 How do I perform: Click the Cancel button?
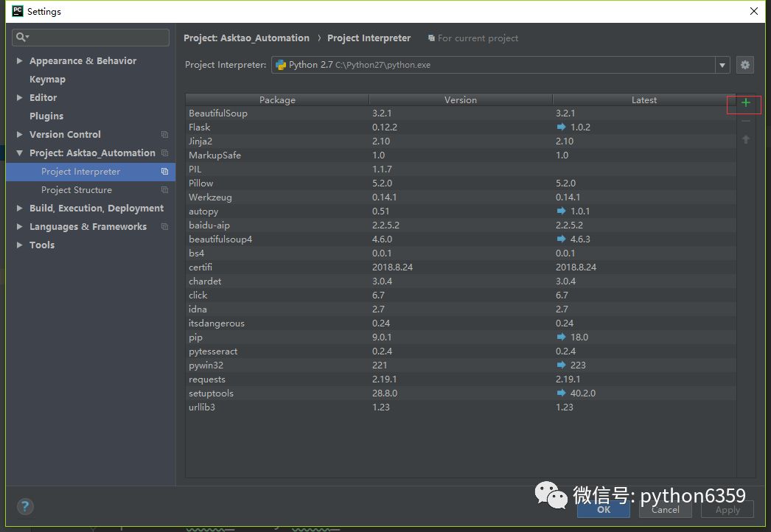pyautogui.click(x=666, y=509)
